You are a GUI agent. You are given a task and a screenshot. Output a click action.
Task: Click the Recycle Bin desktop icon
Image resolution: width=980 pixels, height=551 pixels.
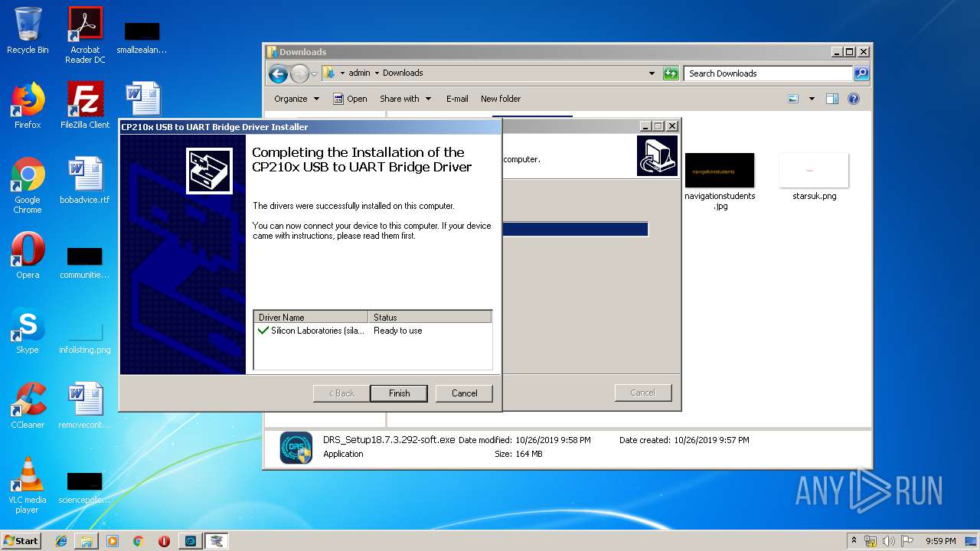(x=28, y=31)
